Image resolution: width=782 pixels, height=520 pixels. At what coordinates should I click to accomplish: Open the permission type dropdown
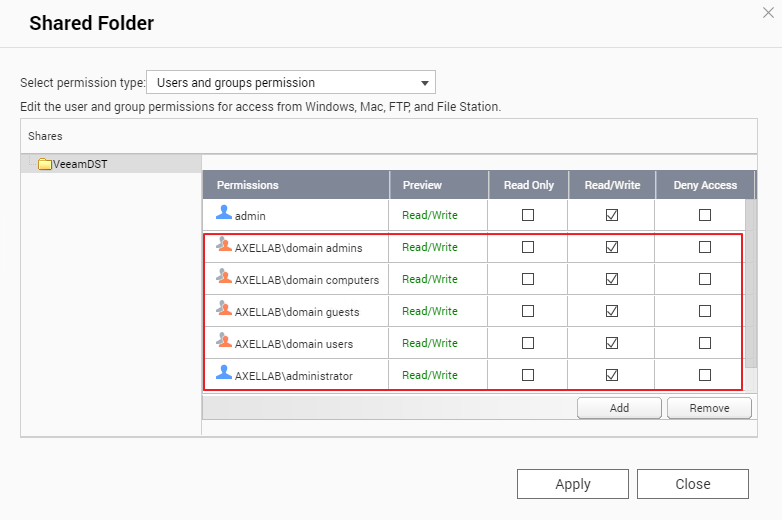290,83
